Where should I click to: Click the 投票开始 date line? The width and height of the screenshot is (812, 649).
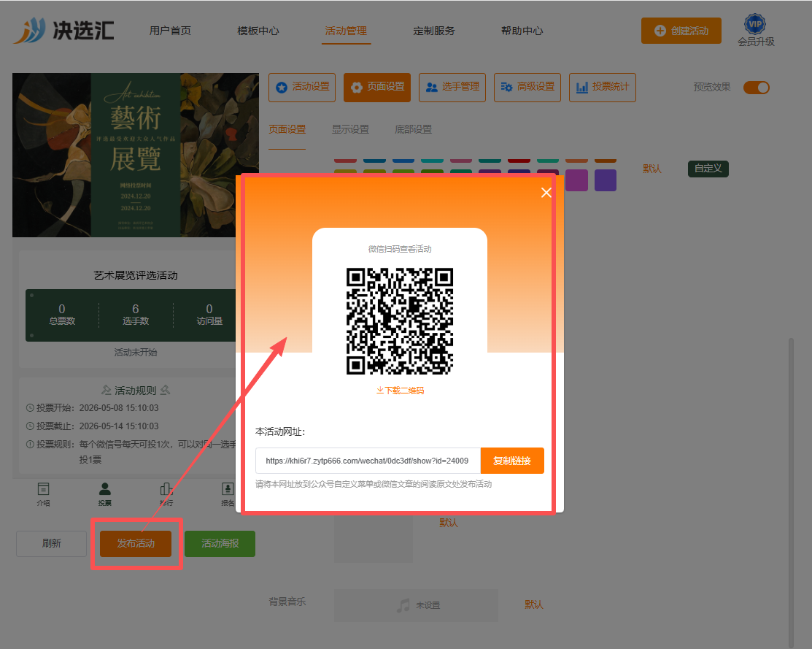(92, 408)
